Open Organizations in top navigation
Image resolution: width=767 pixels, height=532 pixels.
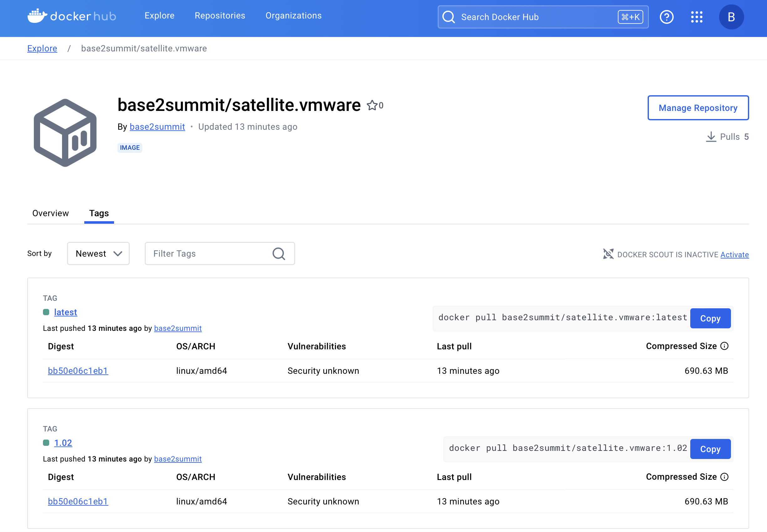pyautogui.click(x=294, y=16)
